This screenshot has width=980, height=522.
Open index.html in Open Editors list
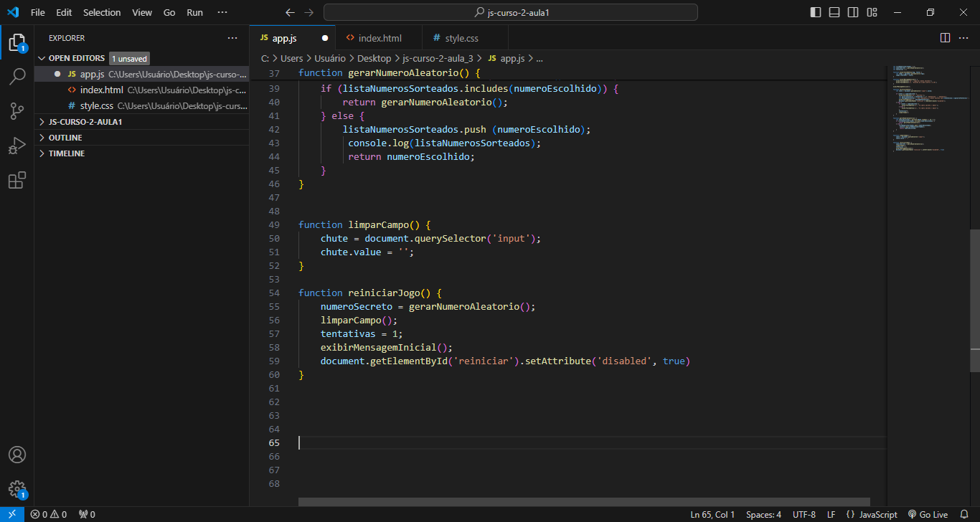(x=141, y=90)
